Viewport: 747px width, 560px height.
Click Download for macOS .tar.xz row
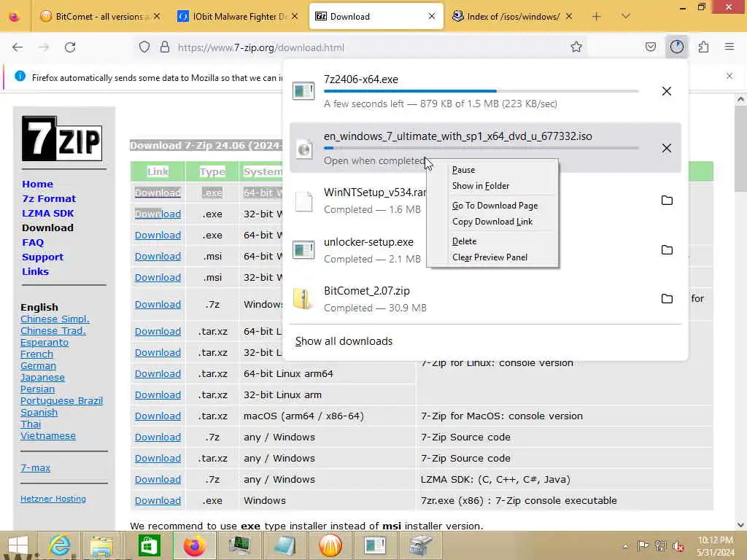[158, 416]
